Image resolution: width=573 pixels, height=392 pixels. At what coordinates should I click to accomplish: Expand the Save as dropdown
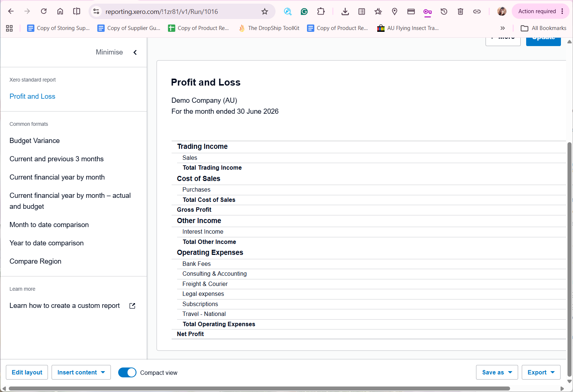(x=497, y=372)
